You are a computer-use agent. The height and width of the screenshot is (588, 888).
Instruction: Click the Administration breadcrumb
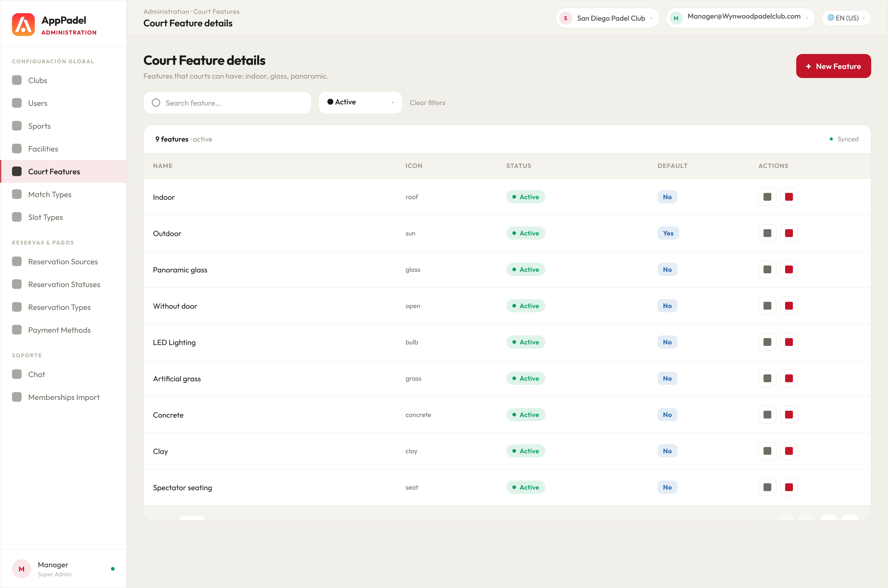166,12
